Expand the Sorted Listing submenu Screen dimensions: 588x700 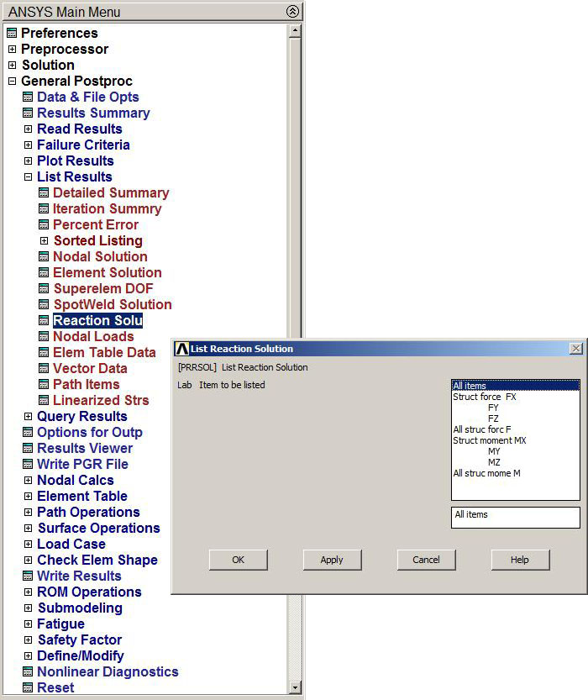pyautogui.click(x=45, y=241)
